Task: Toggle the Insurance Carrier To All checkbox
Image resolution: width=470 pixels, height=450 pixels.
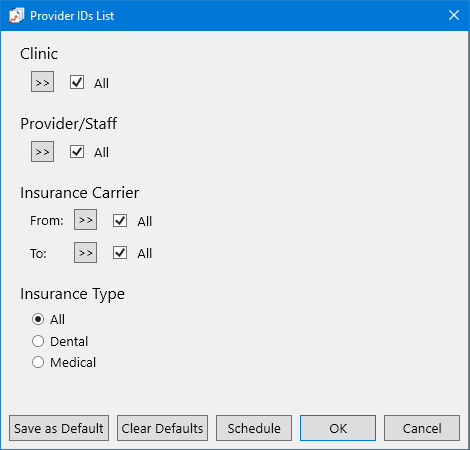Action: 120,253
